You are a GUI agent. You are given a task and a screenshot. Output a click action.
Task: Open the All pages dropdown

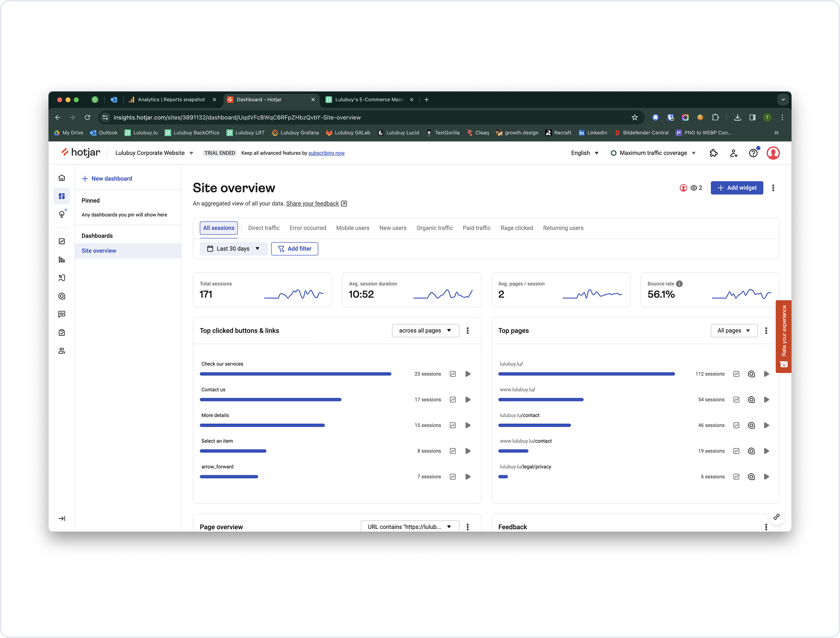pos(734,331)
